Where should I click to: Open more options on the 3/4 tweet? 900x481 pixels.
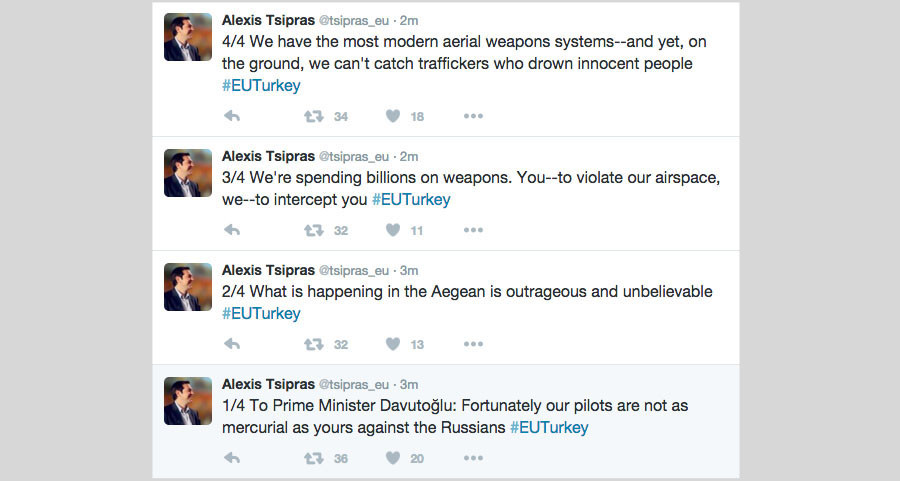(473, 230)
